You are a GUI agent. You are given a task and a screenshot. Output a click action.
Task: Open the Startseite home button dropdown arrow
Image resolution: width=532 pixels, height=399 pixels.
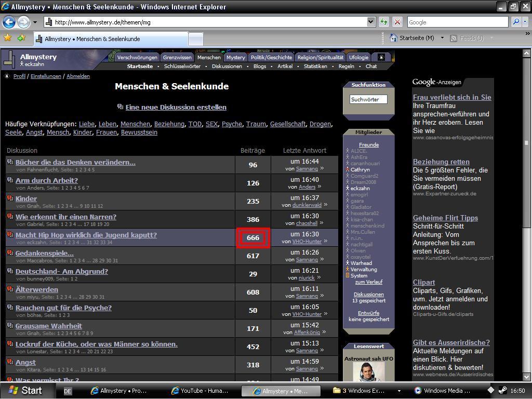(x=442, y=38)
